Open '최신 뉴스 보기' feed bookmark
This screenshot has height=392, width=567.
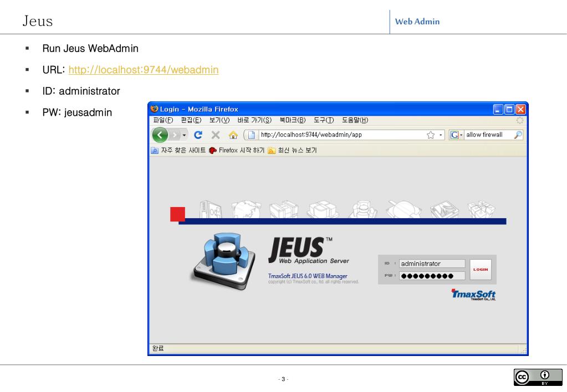[x=292, y=150]
